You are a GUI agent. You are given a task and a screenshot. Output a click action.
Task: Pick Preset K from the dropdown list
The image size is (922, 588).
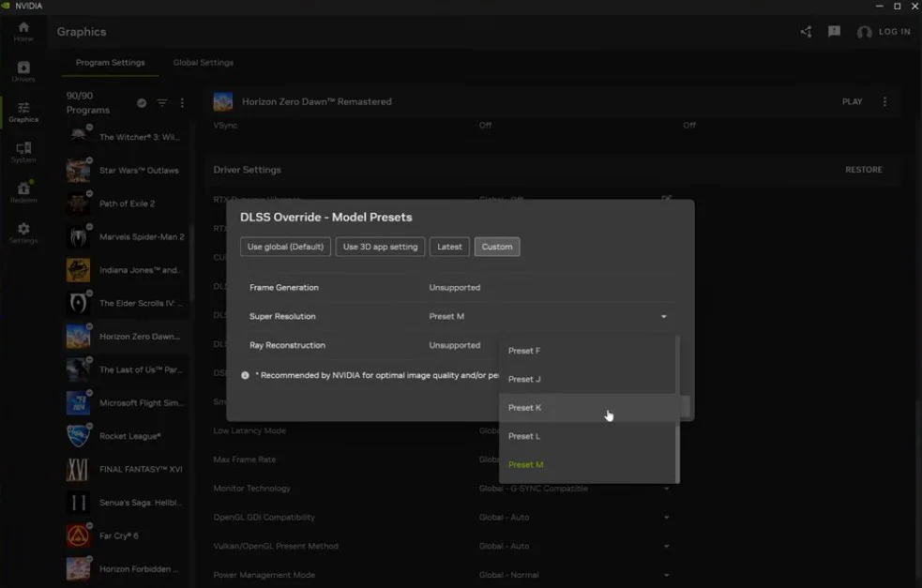tap(525, 408)
